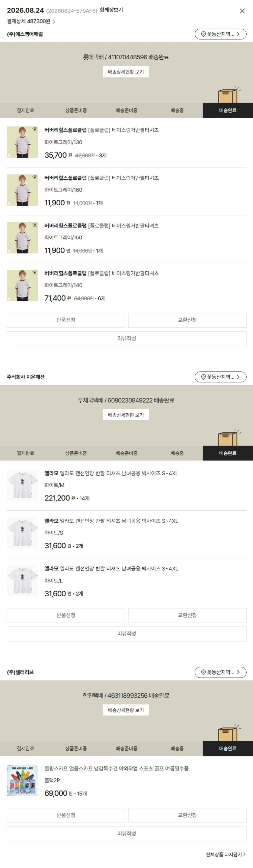Close the order detail page
The width and height of the screenshot is (253, 868).
pos(242,11)
